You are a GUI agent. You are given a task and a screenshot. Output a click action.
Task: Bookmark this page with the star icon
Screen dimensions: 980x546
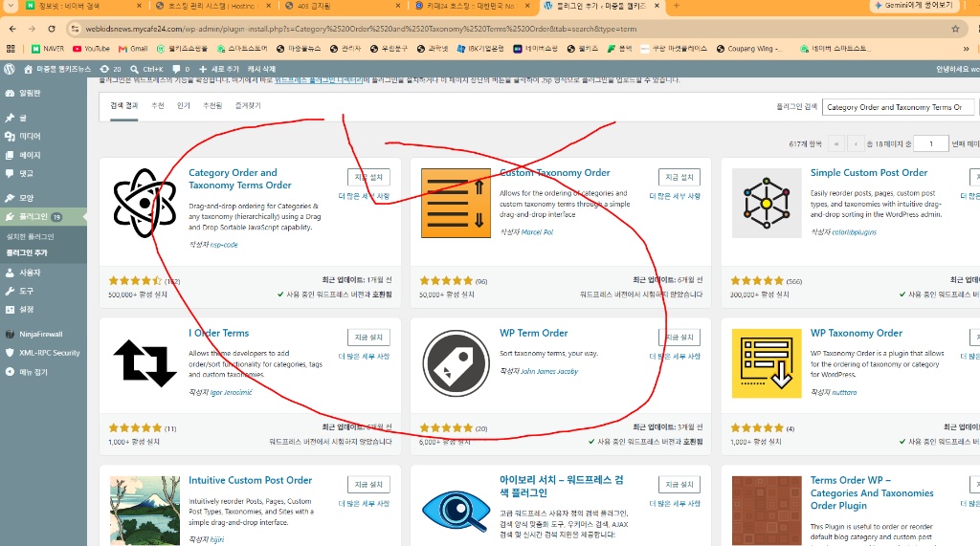coord(955,29)
